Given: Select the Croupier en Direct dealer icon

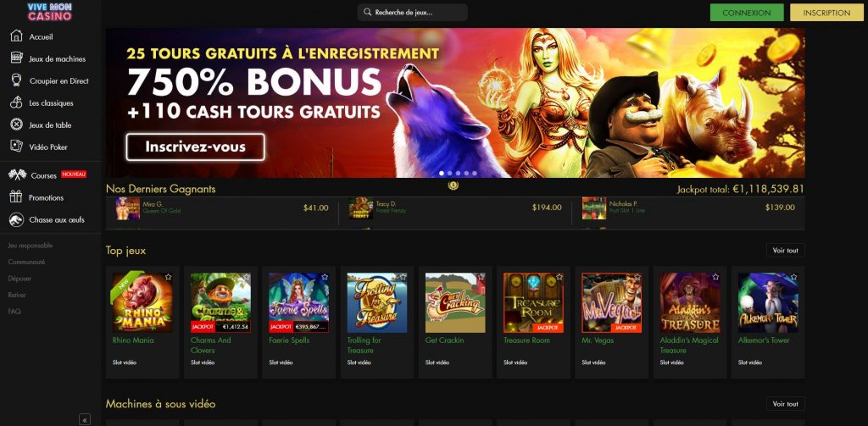Looking at the screenshot, I should 17,80.
